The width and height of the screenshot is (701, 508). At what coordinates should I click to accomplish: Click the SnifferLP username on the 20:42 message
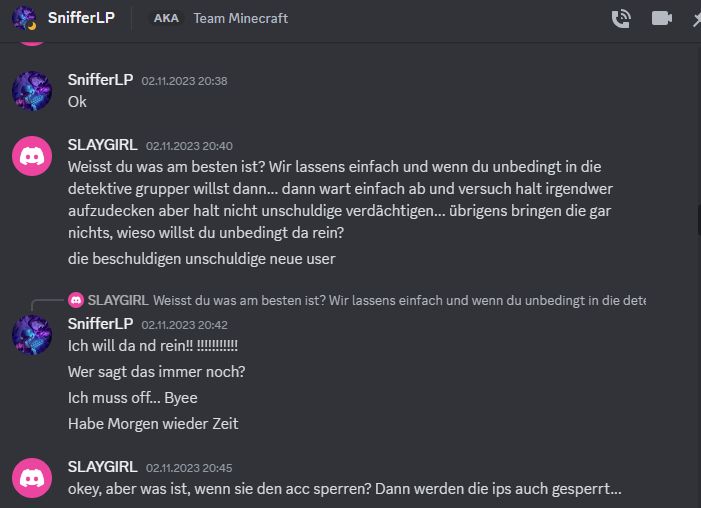click(x=100, y=324)
